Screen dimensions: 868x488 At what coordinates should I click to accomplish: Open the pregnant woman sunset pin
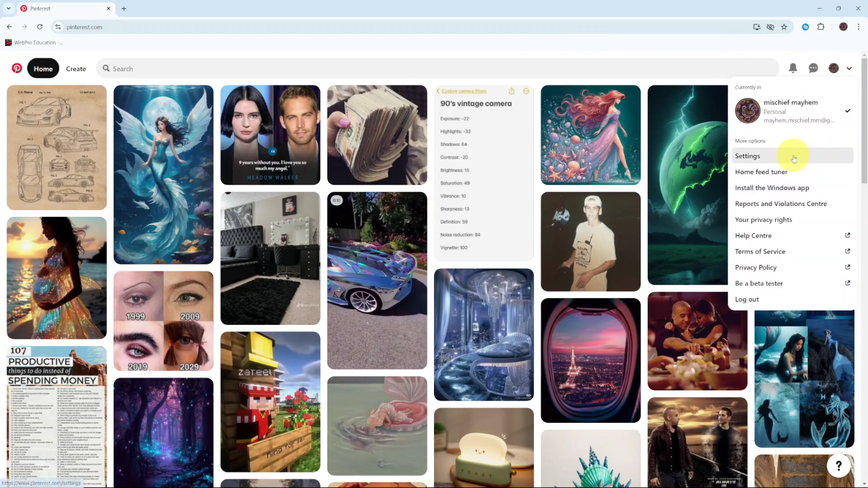point(56,278)
